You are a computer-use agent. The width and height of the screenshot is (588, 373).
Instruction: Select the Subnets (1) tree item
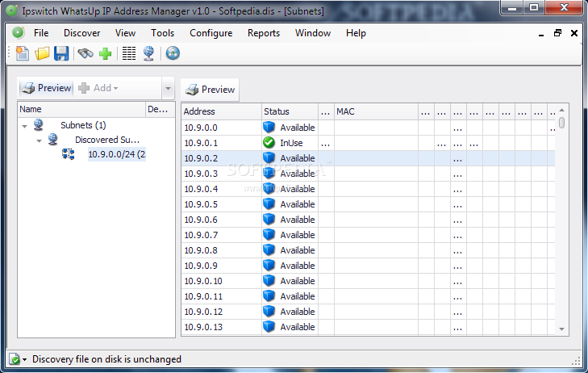click(x=83, y=125)
